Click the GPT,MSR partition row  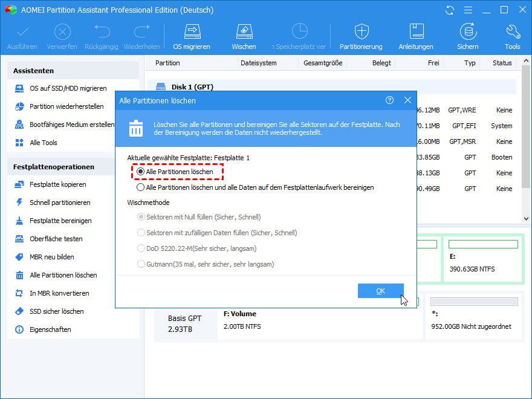pyautogui.click(x=466, y=141)
